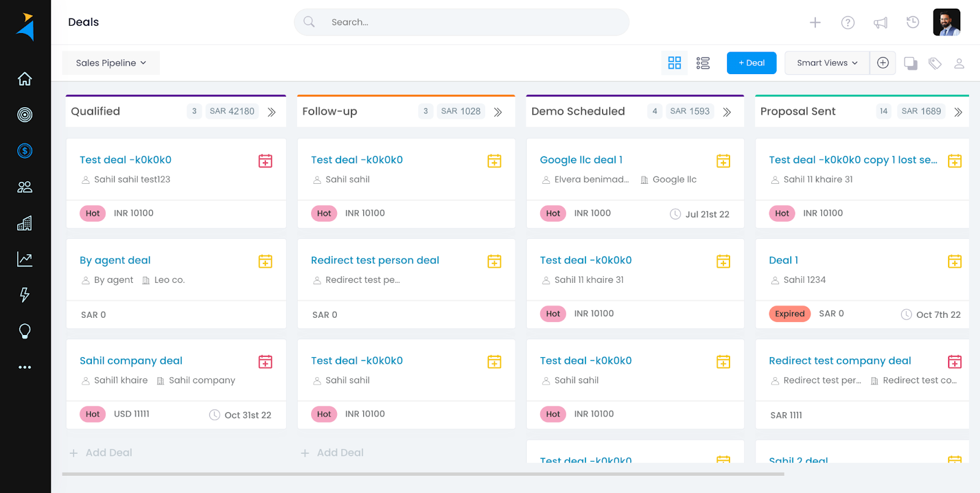The height and width of the screenshot is (493, 980).
Task: Open the Google llc deal 1 link
Action: point(581,160)
